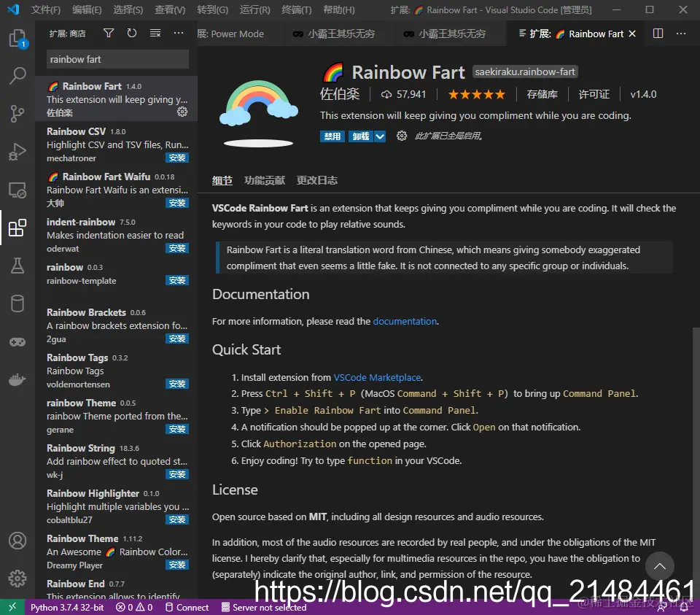Open the 查看(V) menu
Viewport: 700px width, 615px height.
[170, 9]
